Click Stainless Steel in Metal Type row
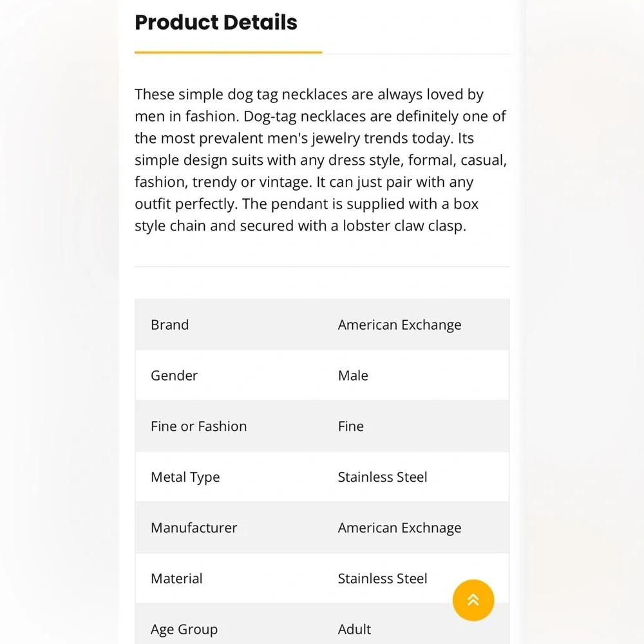This screenshot has height=644, width=644. tap(383, 477)
